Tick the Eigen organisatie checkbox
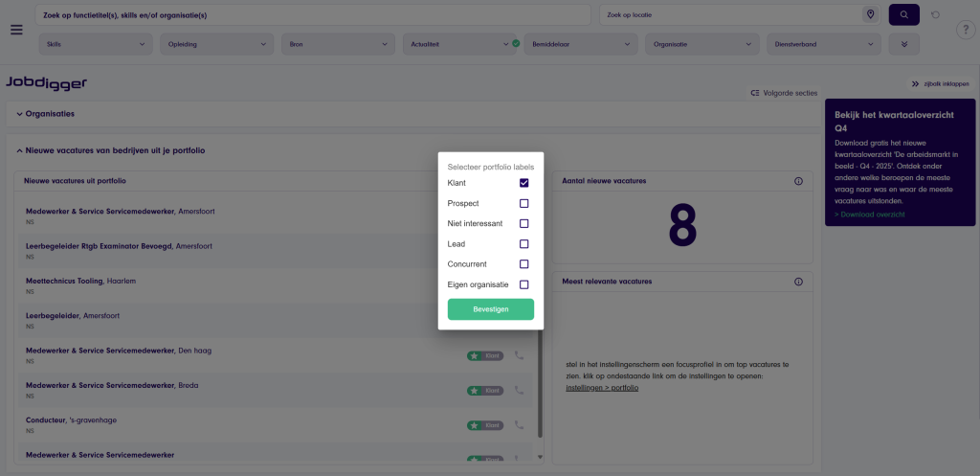The height and width of the screenshot is (476, 980). click(523, 284)
